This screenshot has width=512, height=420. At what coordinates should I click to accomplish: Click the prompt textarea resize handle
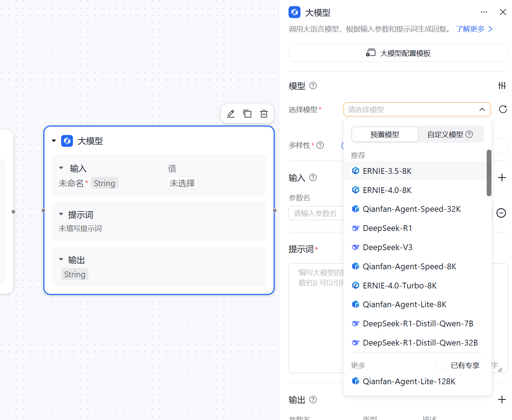(500, 369)
